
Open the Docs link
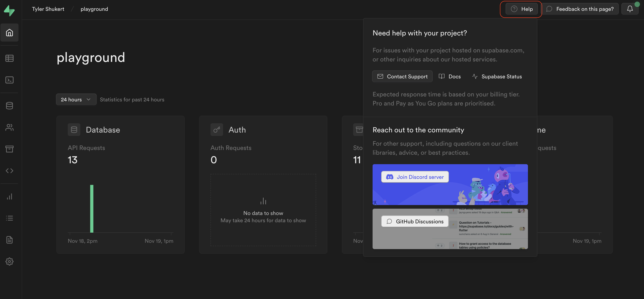pyautogui.click(x=450, y=77)
